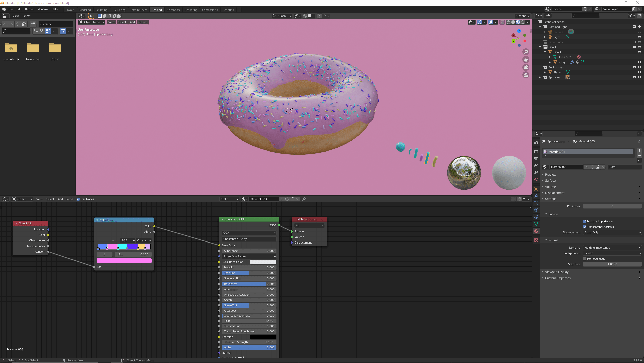Switch viewport to wireframe shading
The height and width of the screenshot is (363, 644).
[x=508, y=22]
